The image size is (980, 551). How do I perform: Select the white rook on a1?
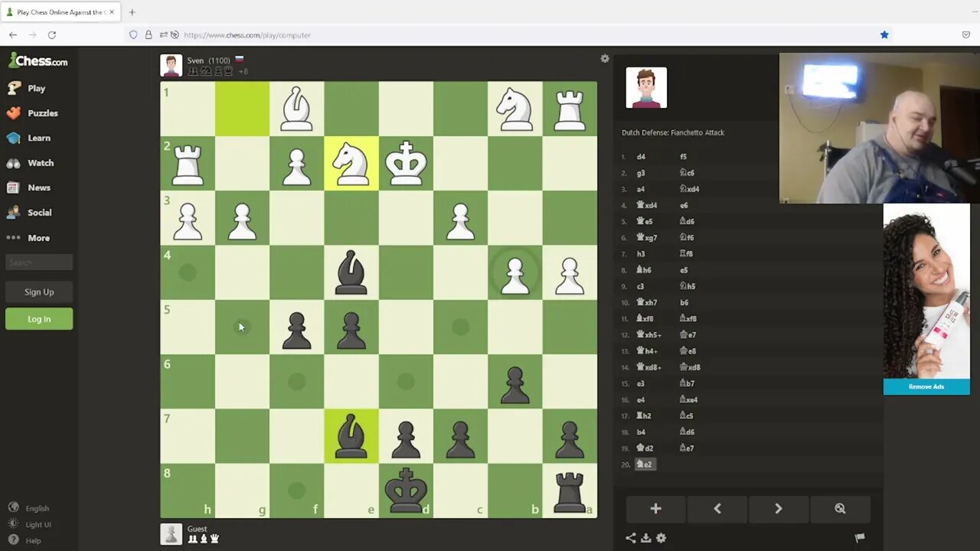tap(570, 109)
